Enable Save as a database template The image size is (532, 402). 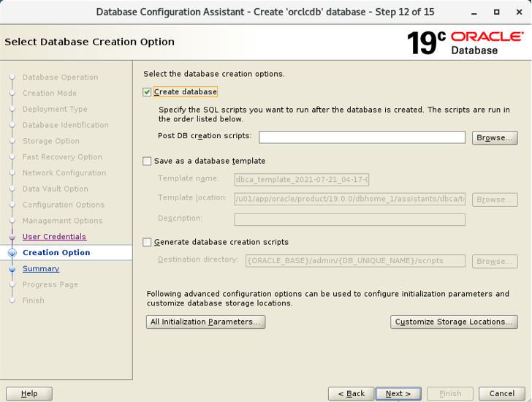(x=147, y=161)
